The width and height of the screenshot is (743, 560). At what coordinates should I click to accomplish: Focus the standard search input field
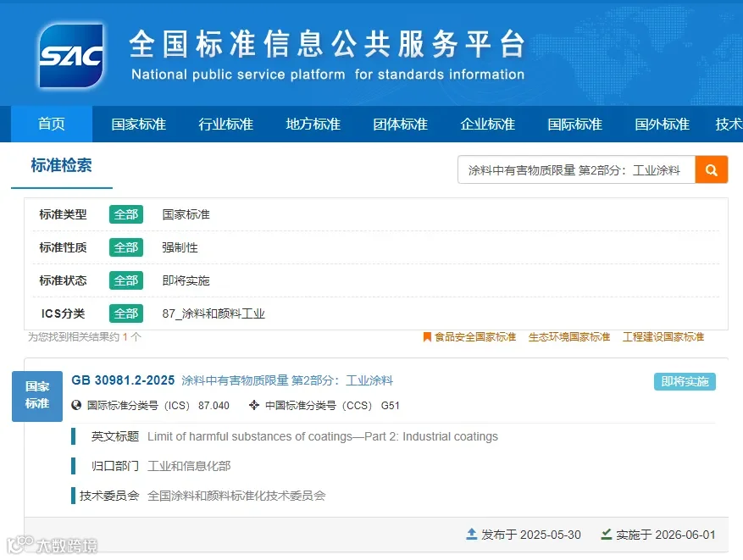[577, 169]
